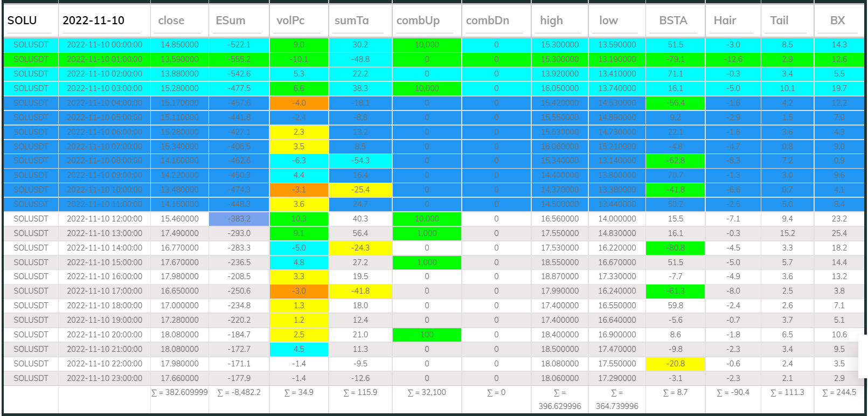Click the Tail value 15.2
Viewport: 868px width, 416px height.
(787, 233)
